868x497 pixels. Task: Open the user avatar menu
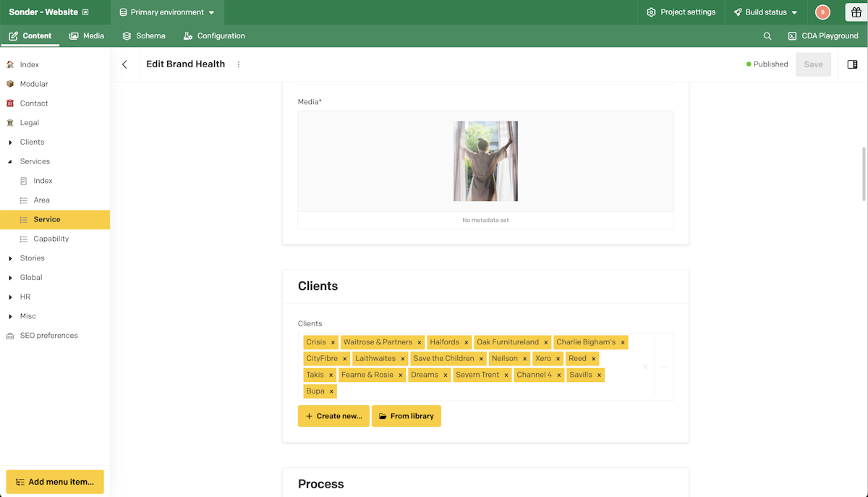pos(822,12)
